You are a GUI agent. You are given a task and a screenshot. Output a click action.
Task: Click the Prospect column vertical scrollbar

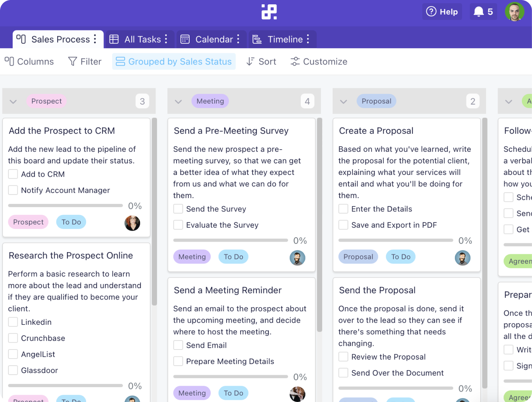[x=155, y=212]
